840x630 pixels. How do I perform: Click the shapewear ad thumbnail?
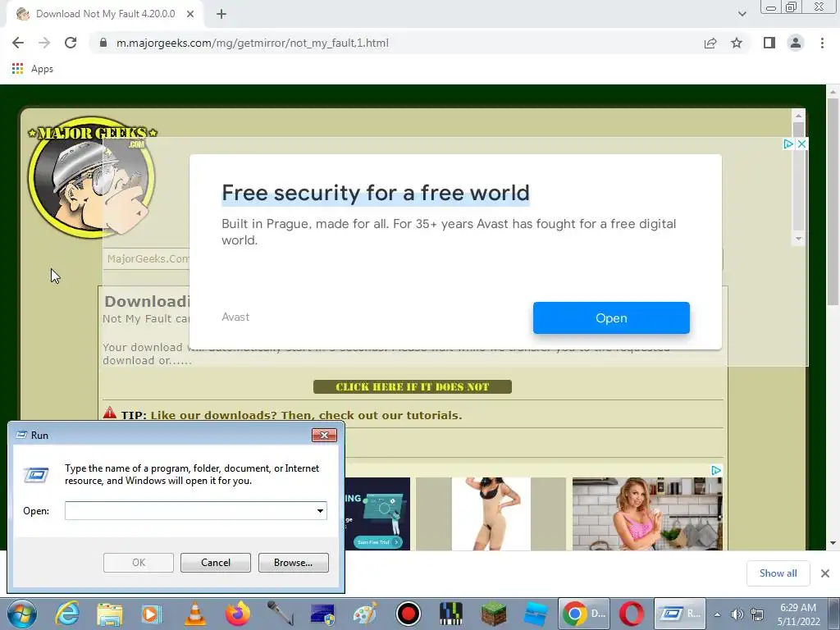pyautogui.click(x=491, y=514)
